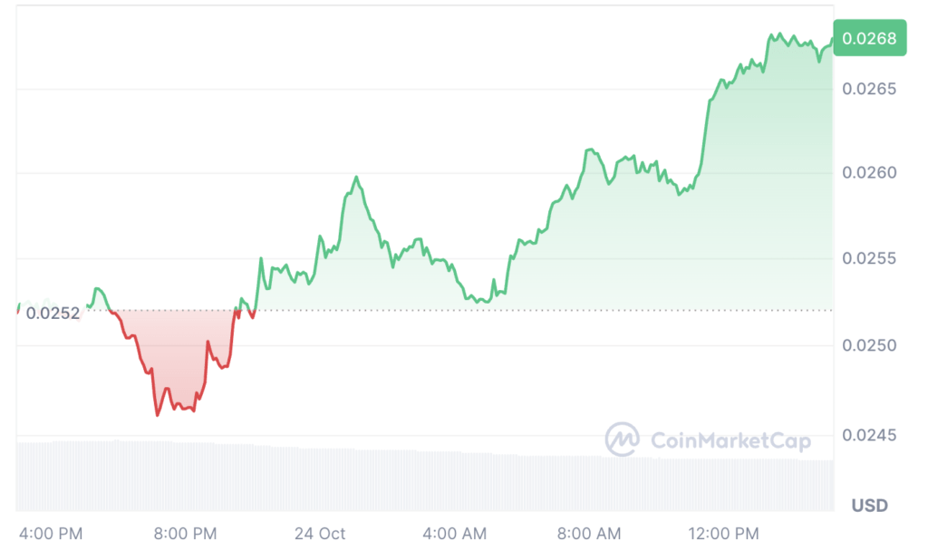The image size is (928, 560).
Task: Select the 4:00 AM time axis label
Action: click(x=456, y=534)
